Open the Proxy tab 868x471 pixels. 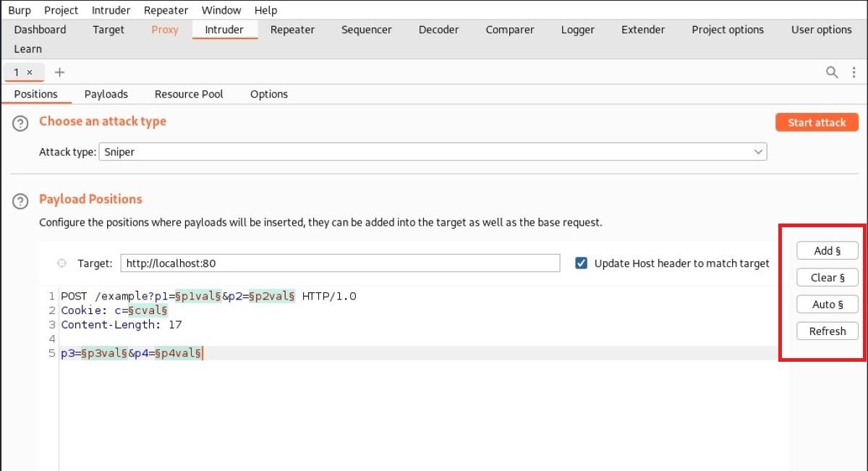[x=164, y=30]
